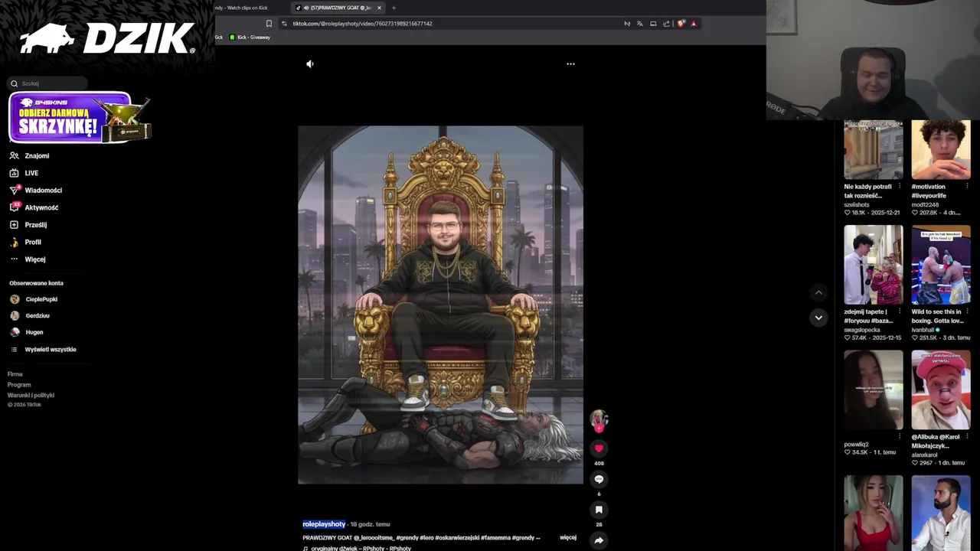Open Aktywność notifications in sidebar
The height and width of the screenshot is (551, 980).
(34, 207)
